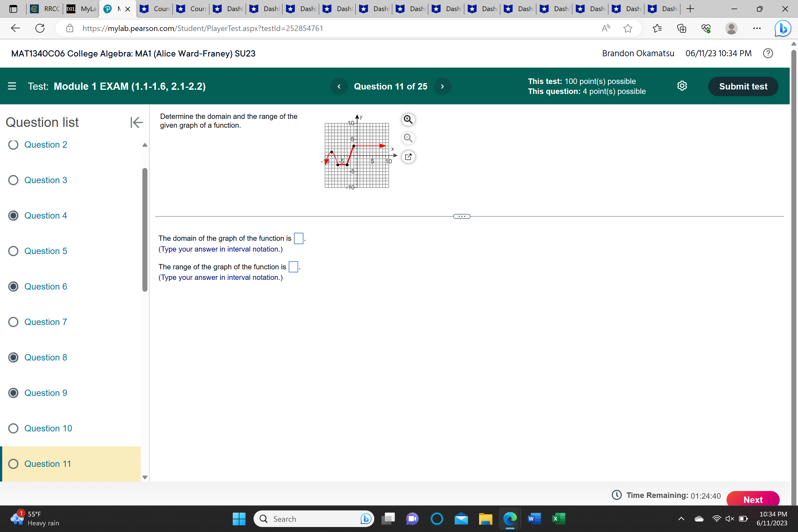Screen dimensions: 798x532
Task: Open the help question mark icon
Action: pyautogui.click(x=768, y=53)
